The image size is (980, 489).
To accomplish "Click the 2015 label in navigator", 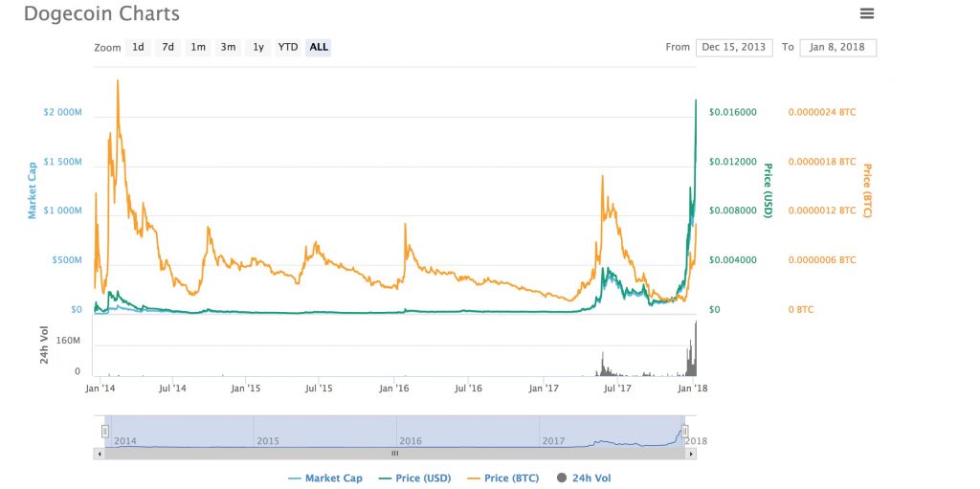I will [268, 441].
